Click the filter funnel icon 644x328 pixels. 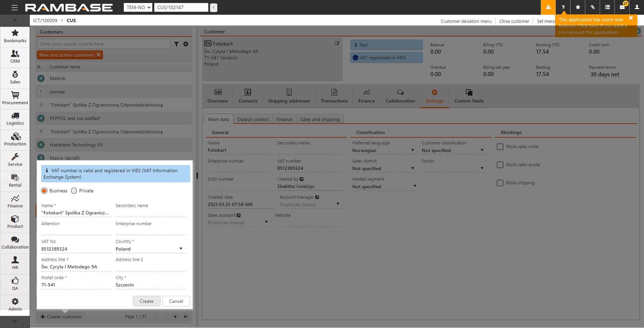tap(176, 44)
